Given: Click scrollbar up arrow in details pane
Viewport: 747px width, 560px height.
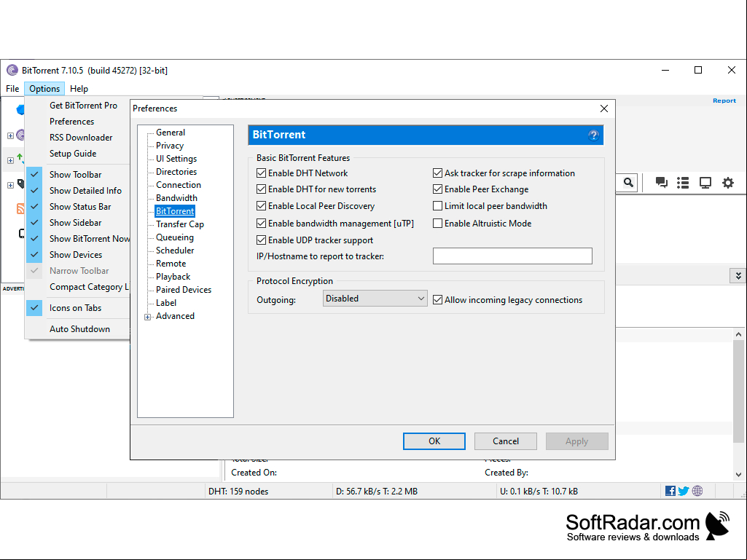Looking at the screenshot, I should point(738,334).
